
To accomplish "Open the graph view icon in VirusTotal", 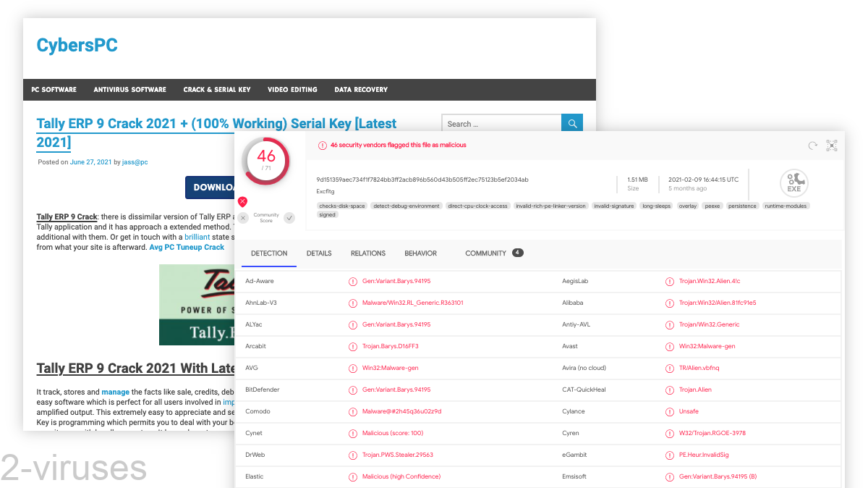I will click(x=832, y=146).
